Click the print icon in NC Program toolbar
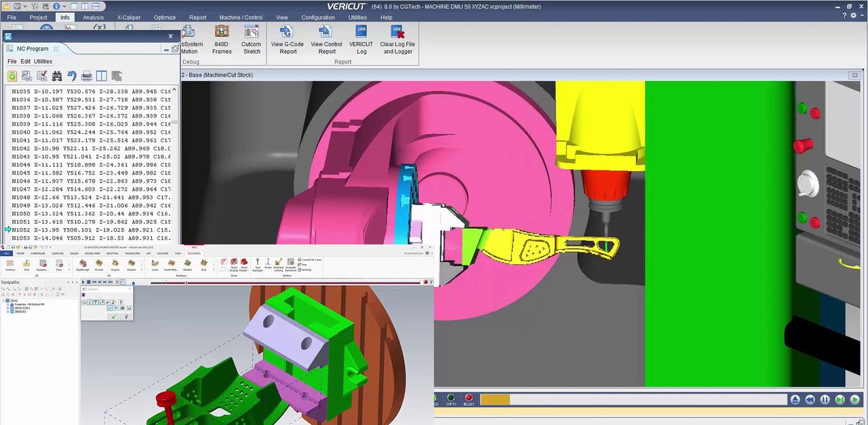The width and height of the screenshot is (868, 425). [87, 76]
